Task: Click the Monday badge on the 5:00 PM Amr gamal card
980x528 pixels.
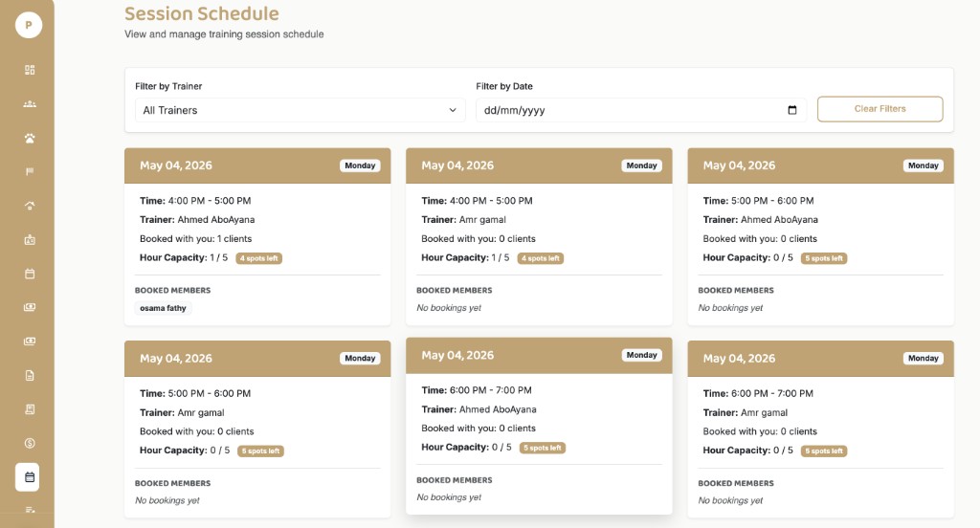Action: tap(360, 358)
